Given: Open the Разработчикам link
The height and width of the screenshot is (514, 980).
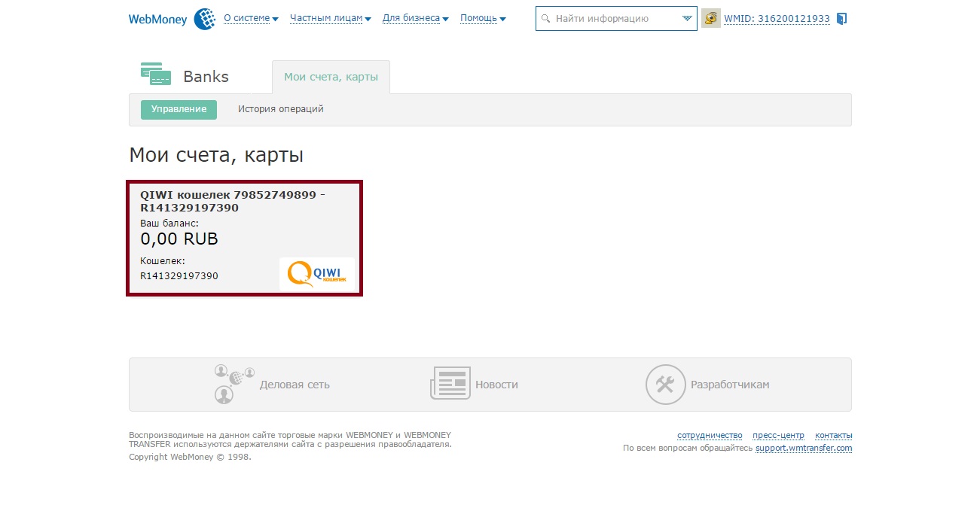Looking at the screenshot, I should 730,385.
